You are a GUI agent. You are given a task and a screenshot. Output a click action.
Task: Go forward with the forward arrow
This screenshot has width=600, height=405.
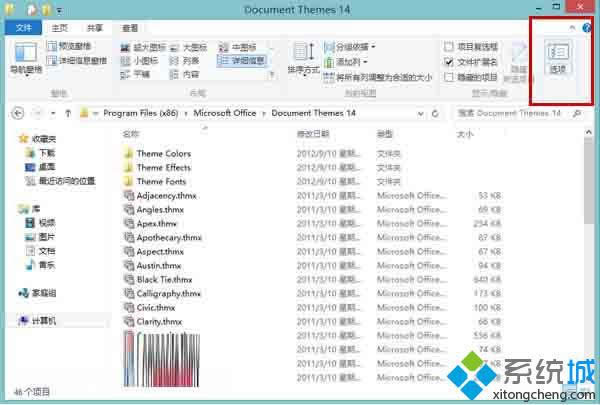pyautogui.click(x=38, y=113)
